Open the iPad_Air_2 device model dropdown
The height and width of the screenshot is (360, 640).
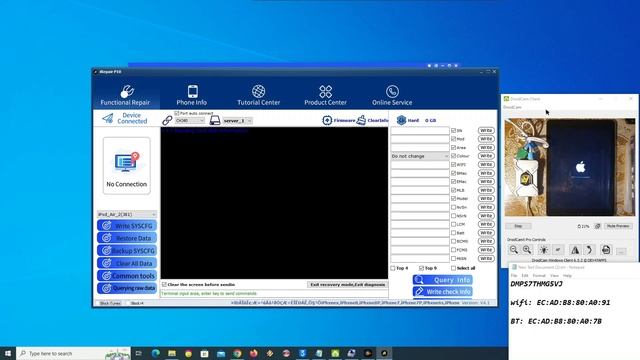pyautogui.click(x=127, y=214)
